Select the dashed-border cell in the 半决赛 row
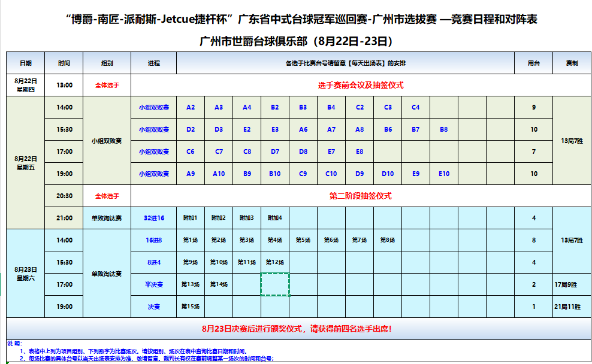 (x=275, y=284)
